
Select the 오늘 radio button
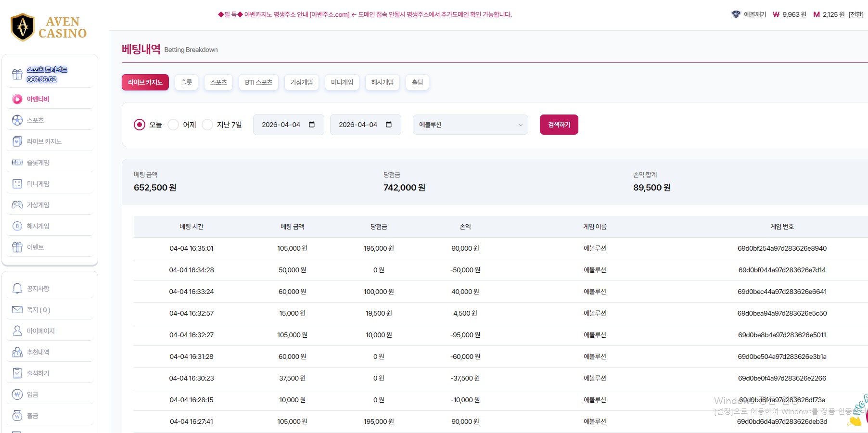pos(140,125)
